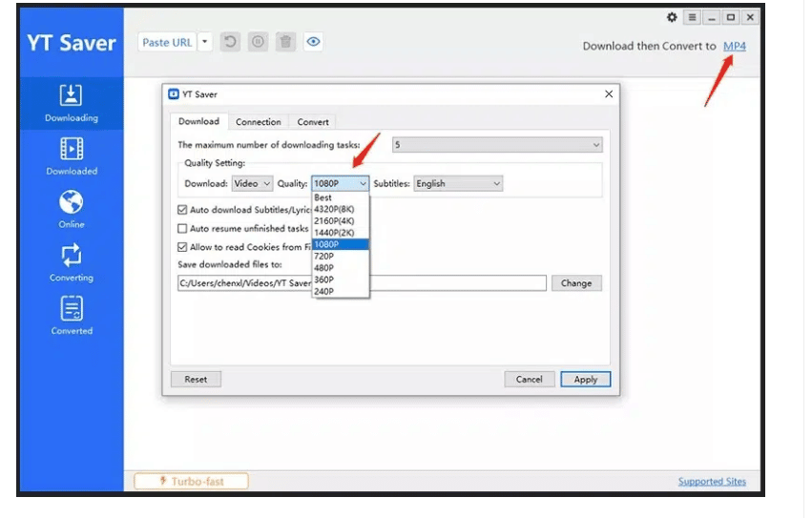The image size is (812, 518).
Task: Toggle Auto download Subtitles/Lyrics checkbox
Action: [x=182, y=210]
